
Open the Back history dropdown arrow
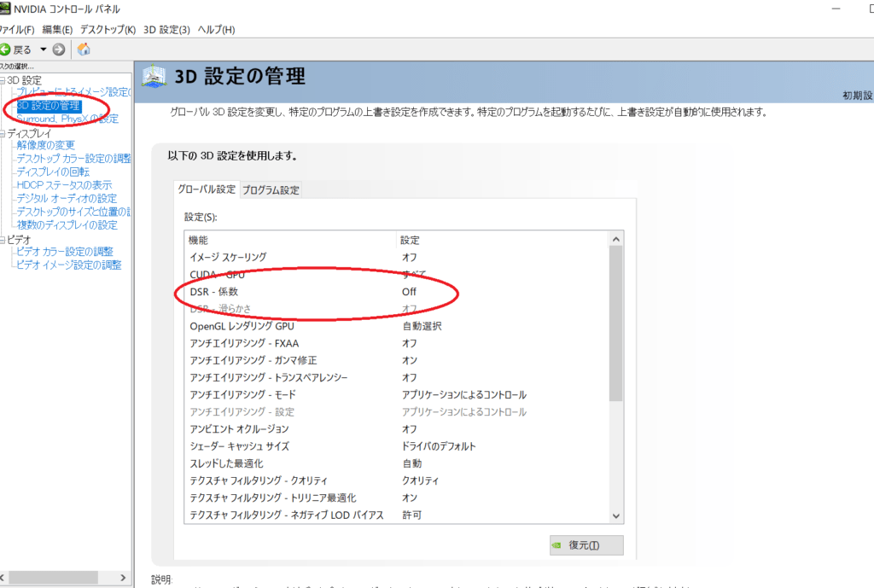pyautogui.click(x=43, y=49)
